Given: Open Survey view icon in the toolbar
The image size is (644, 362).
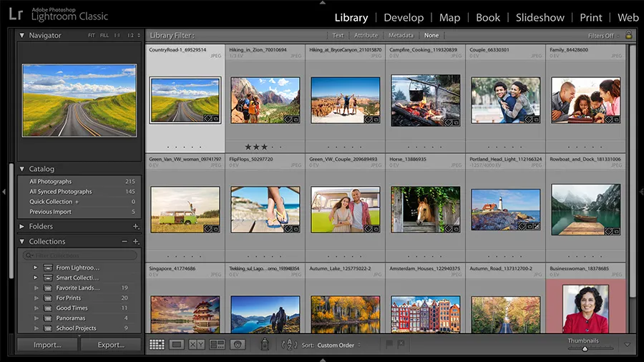Looking at the screenshot, I should pyautogui.click(x=217, y=345).
